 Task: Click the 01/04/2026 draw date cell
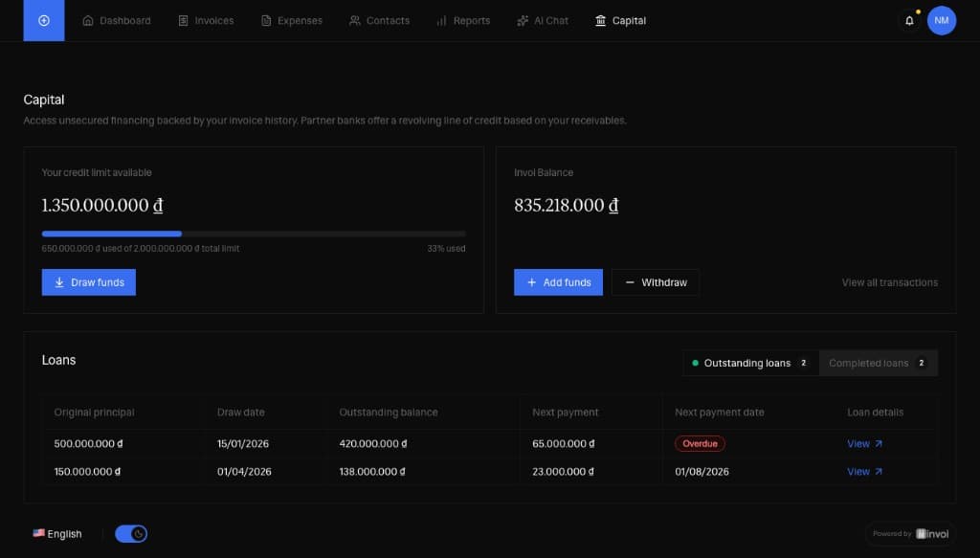click(244, 472)
